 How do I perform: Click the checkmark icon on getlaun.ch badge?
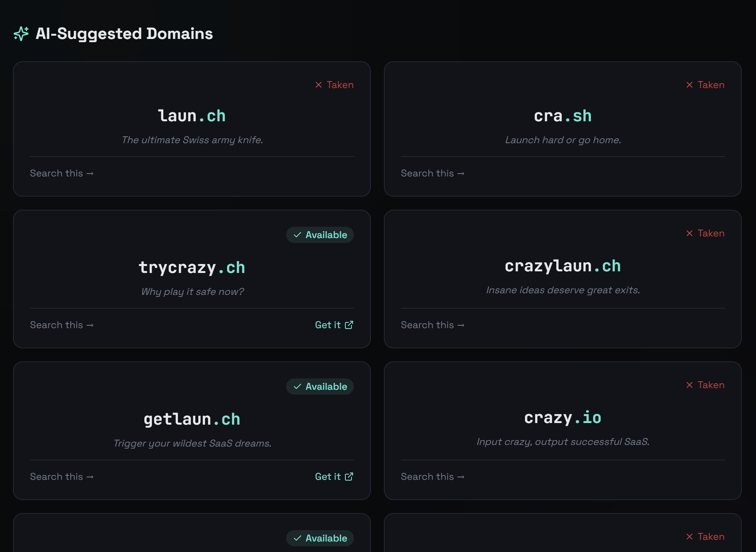(298, 387)
